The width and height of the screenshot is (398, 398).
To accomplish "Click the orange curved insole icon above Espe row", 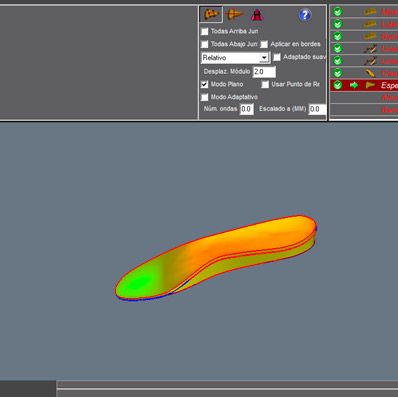I will point(370,73).
